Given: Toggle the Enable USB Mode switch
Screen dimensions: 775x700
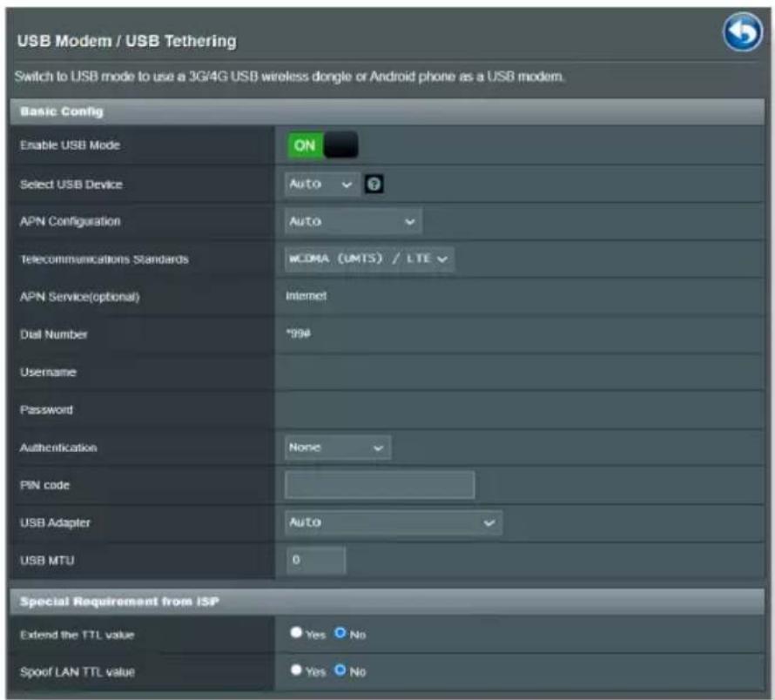Looking at the screenshot, I should point(323,145).
